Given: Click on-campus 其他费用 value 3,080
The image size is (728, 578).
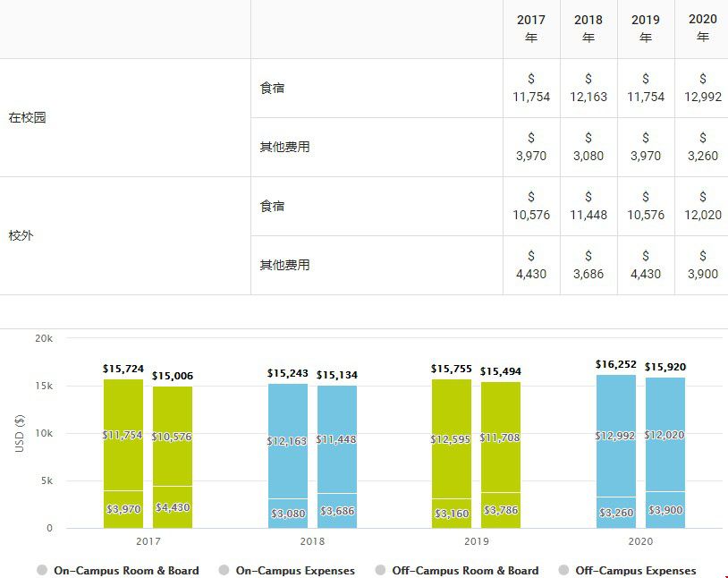Looking at the screenshot, I should pyautogui.click(x=588, y=147).
